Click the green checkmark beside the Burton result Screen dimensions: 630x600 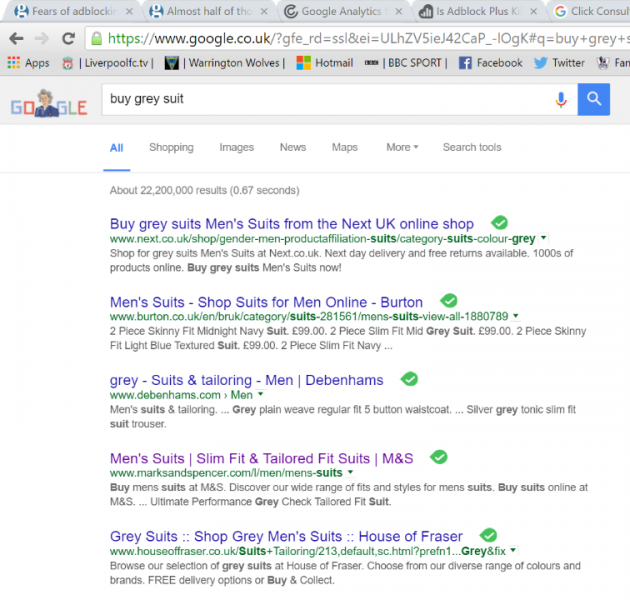(x=449, y=300)
